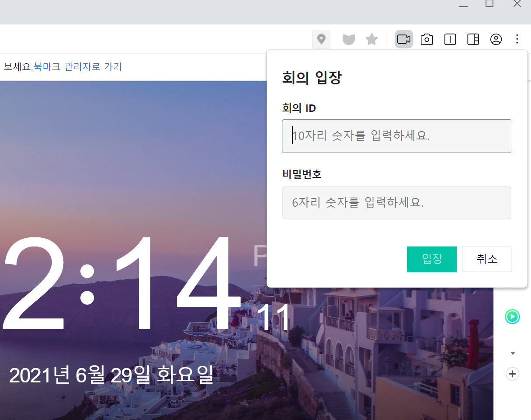
Task: Click the shield-shaped icon beside the bookmark star
Action: click(x=348, y=39)
